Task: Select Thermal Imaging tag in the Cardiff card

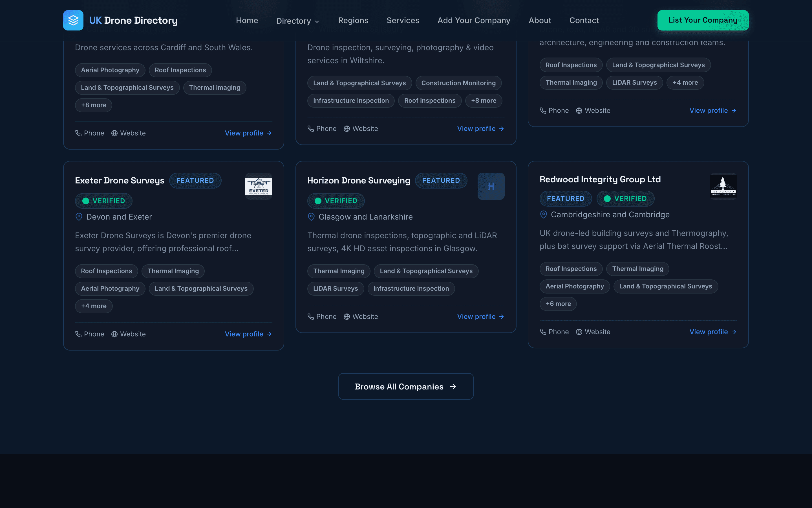Action: click(x=214, y=87)
